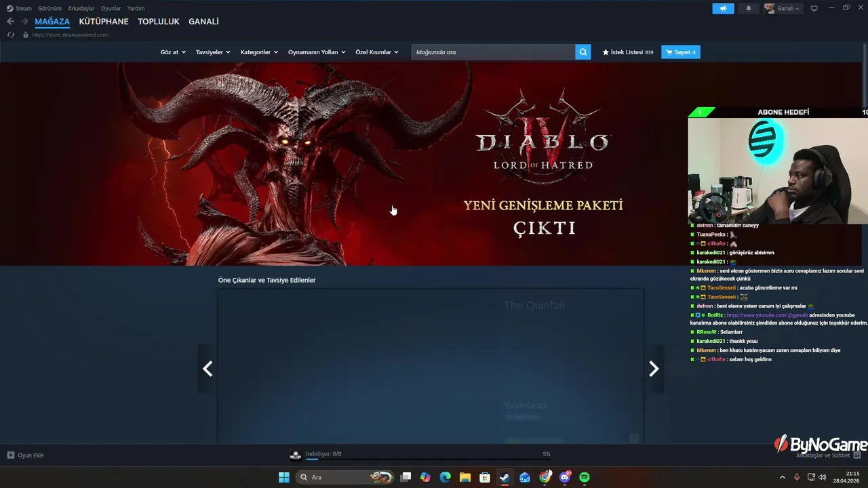
Task: Go back with the left arrow
Action: [x=10, y=22]
